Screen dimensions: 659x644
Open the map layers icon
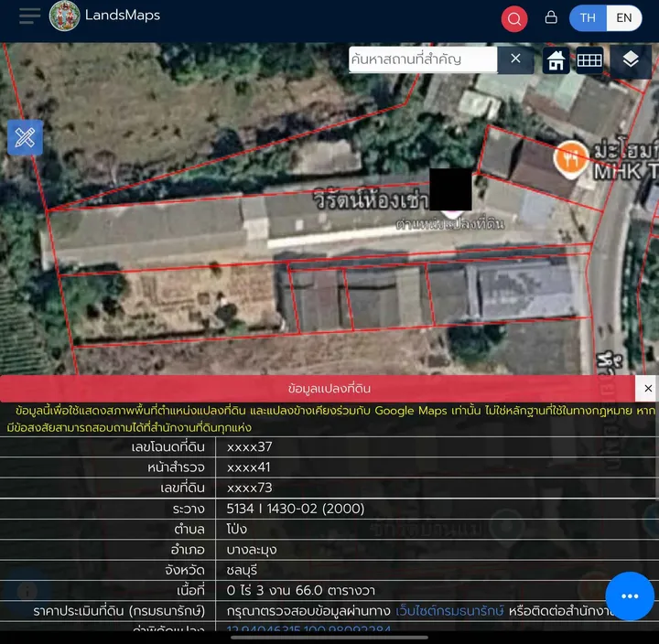pyautogui.click(x=631, y=60)
